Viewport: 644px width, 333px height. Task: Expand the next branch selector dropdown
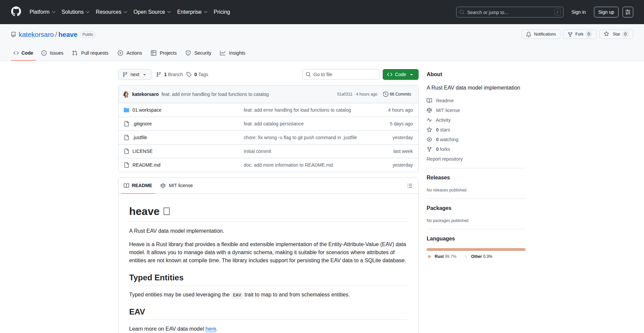[x=135, y=74]
